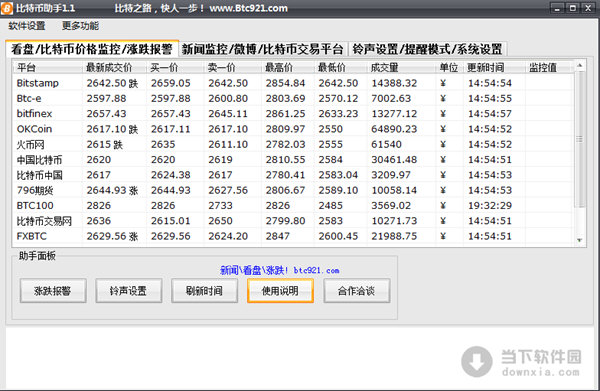Sort by 最新成交价 column header
This screenshot has width=600, height=391.
114,68
